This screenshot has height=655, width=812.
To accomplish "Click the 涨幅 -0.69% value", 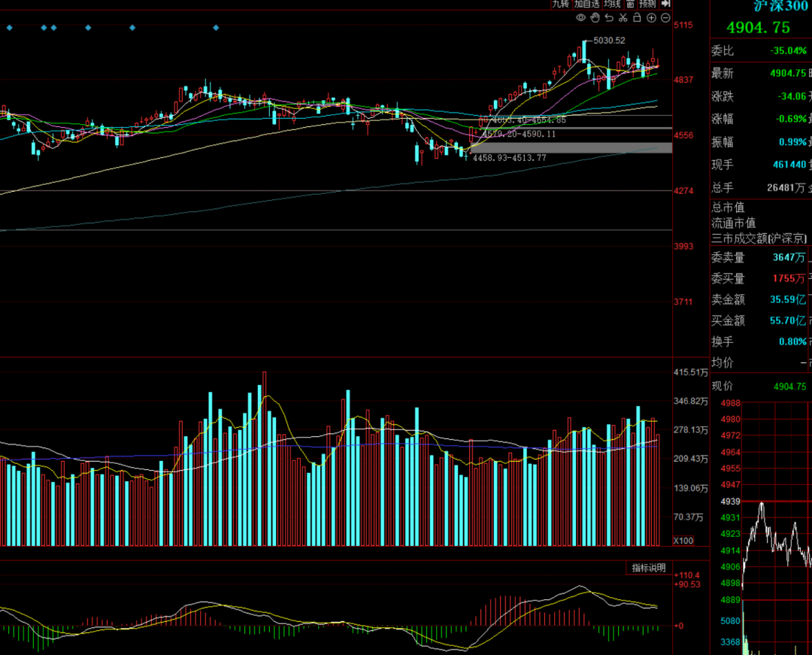I will click(791, 119).
